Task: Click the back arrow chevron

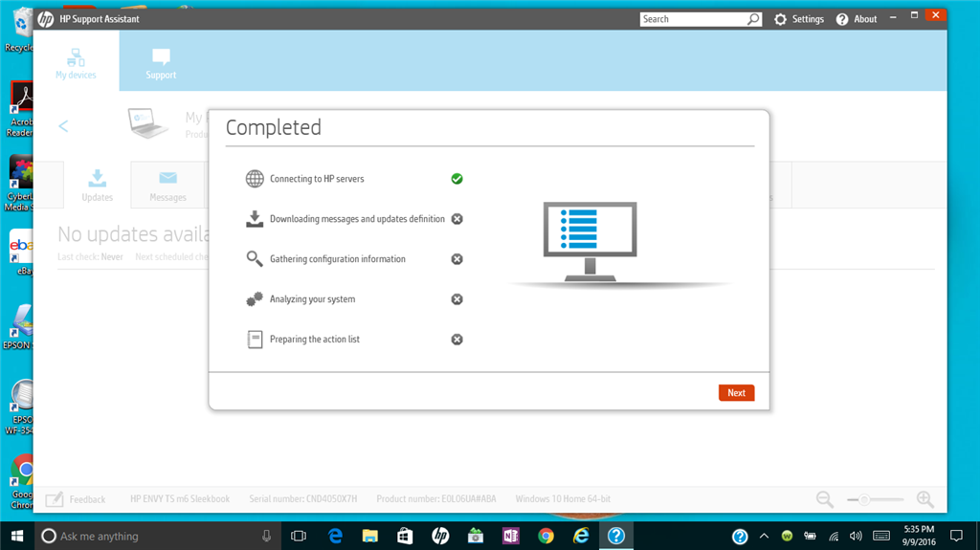Action: (x=63, y=126)
